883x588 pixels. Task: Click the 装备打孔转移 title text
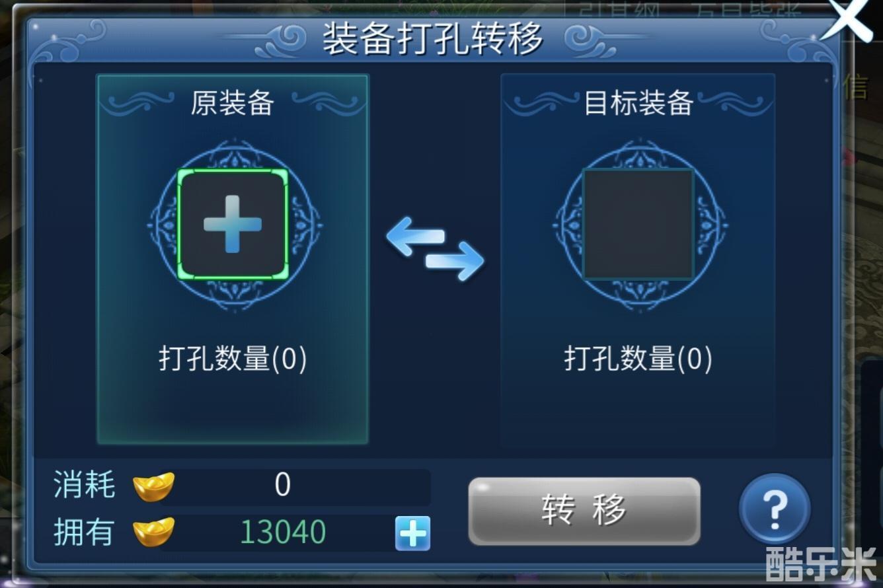pos(433,39)
